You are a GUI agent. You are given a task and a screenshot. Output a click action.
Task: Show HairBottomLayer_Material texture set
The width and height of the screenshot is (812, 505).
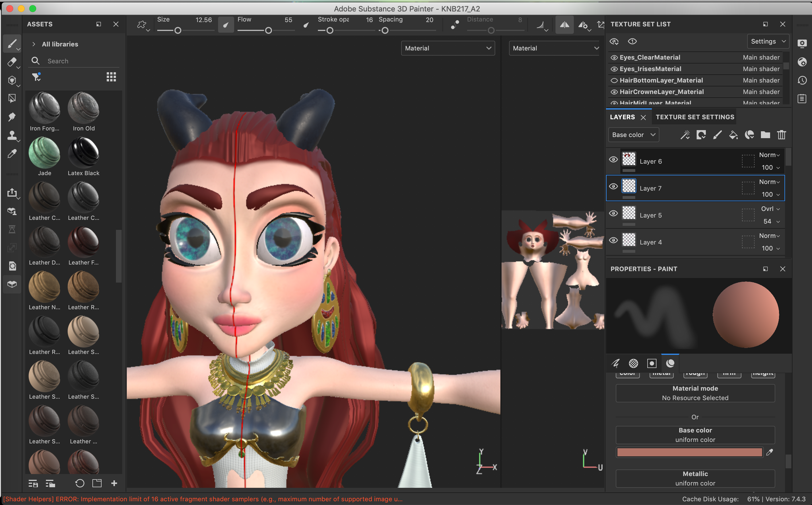click(614, 81)
